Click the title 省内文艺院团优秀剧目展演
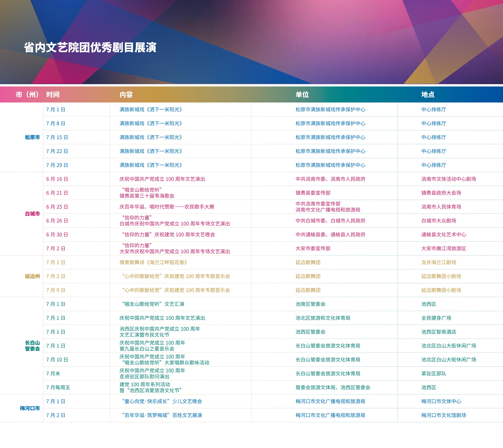This screenshot has width=503, height=448. (90, 47)
